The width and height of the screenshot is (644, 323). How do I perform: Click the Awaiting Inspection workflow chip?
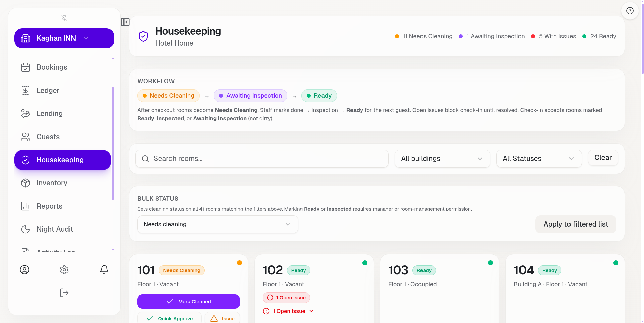click(250, 96)
